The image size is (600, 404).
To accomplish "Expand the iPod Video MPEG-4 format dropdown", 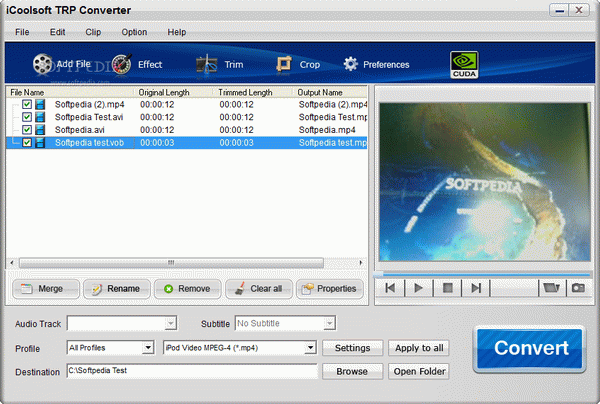I will [310, 348].
